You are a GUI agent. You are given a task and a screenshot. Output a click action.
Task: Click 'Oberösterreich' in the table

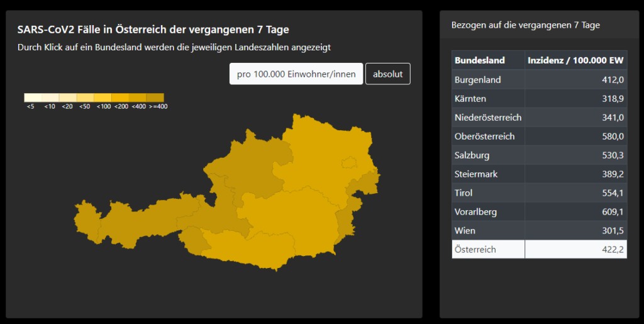pos(485,137)
